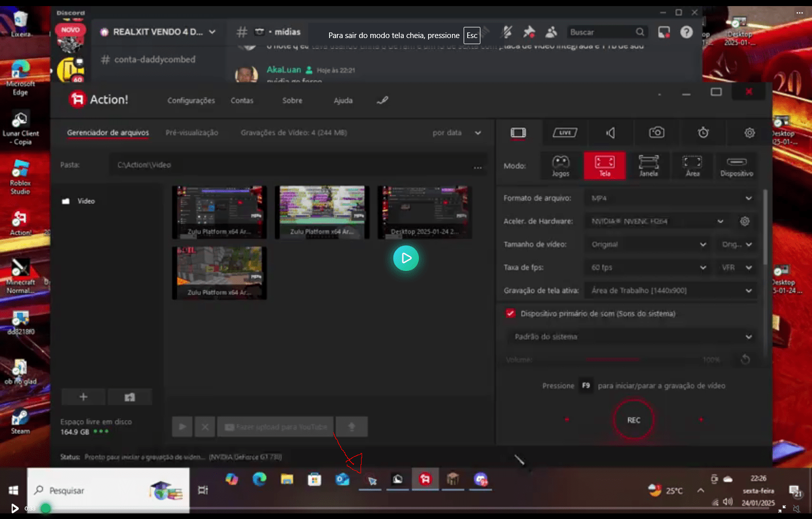Open Discord inbox icon

coord(664,32)
